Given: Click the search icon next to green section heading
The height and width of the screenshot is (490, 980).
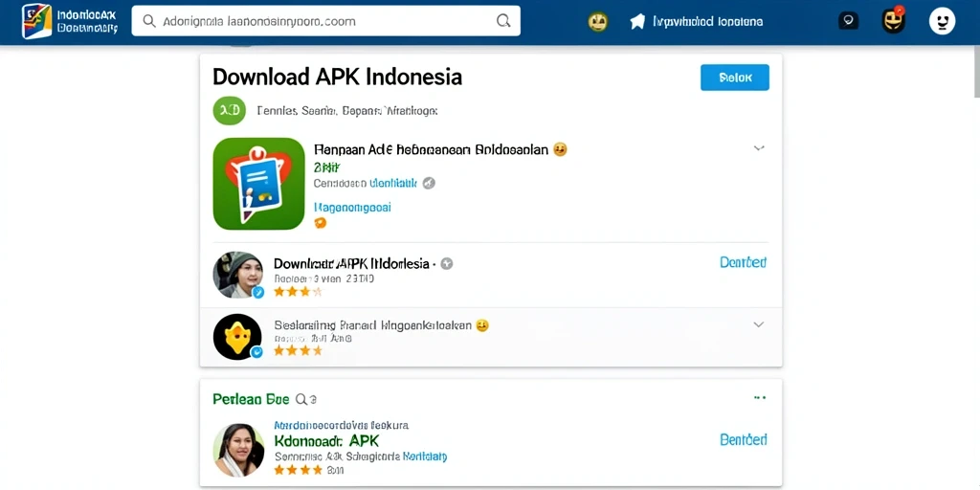Looking at the screenshot, I should [301, 399].
